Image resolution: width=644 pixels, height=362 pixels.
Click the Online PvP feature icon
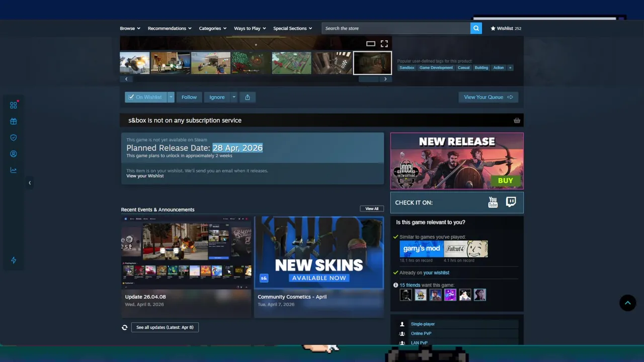[x=402, y=334]
